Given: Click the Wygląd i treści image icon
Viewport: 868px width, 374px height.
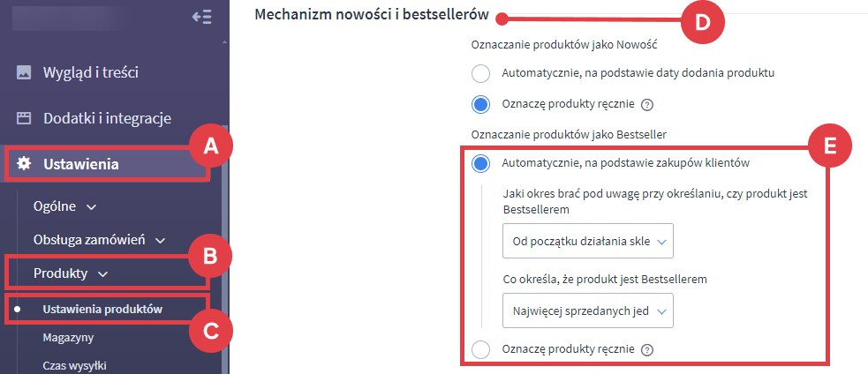Looking at the screenshot, I should (x=24, y=72).
